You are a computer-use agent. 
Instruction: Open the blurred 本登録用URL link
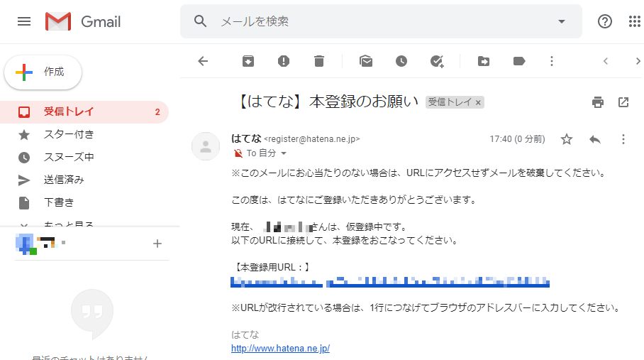(390, 282)
